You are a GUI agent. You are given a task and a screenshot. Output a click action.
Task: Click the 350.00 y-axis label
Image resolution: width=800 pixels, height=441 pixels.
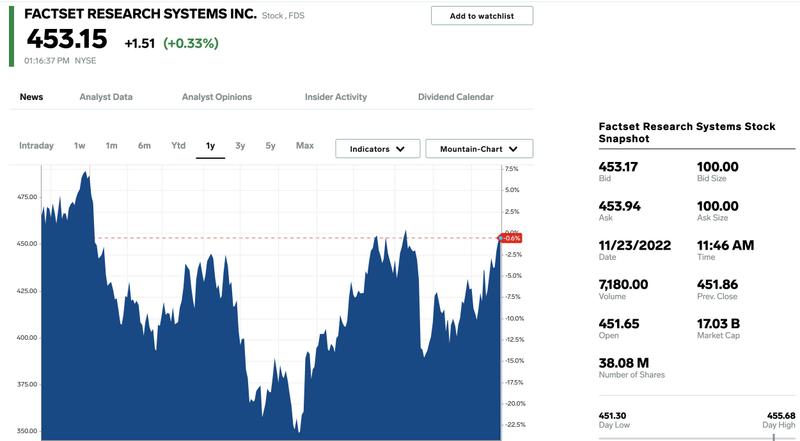27,431
